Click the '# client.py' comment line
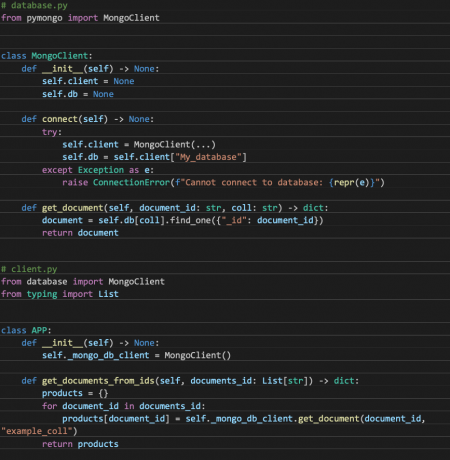 (x=29, y=269)
